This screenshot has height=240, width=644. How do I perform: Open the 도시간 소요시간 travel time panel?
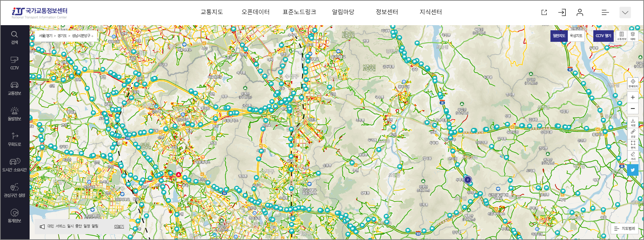coord(14,165)
